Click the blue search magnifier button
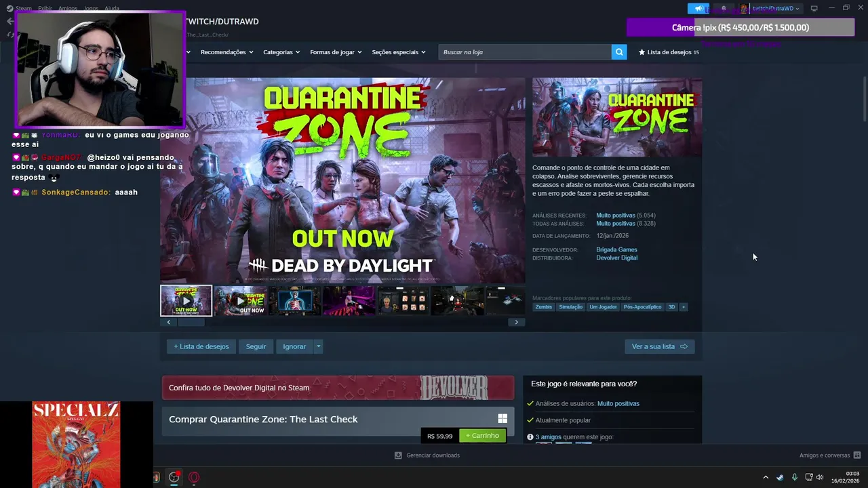 [x=618, y=52]
